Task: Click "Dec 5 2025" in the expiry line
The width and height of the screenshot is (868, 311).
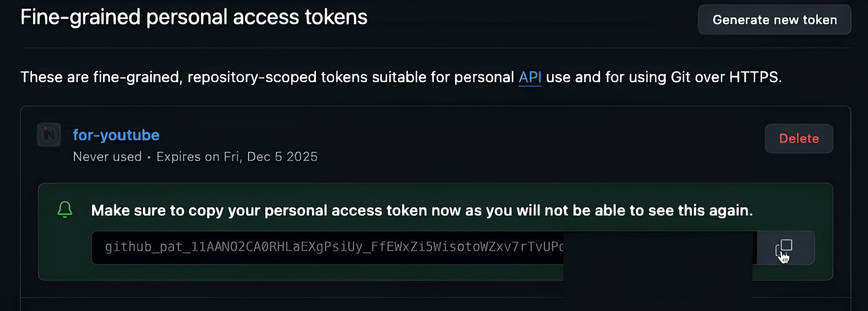Action: point(282,157)
